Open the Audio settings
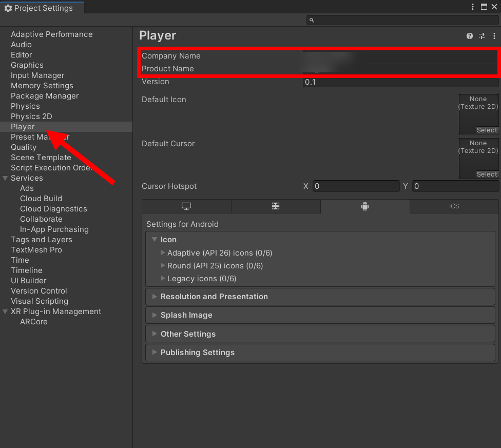Screen dimensions: 501x448 (x=21, y=45)
